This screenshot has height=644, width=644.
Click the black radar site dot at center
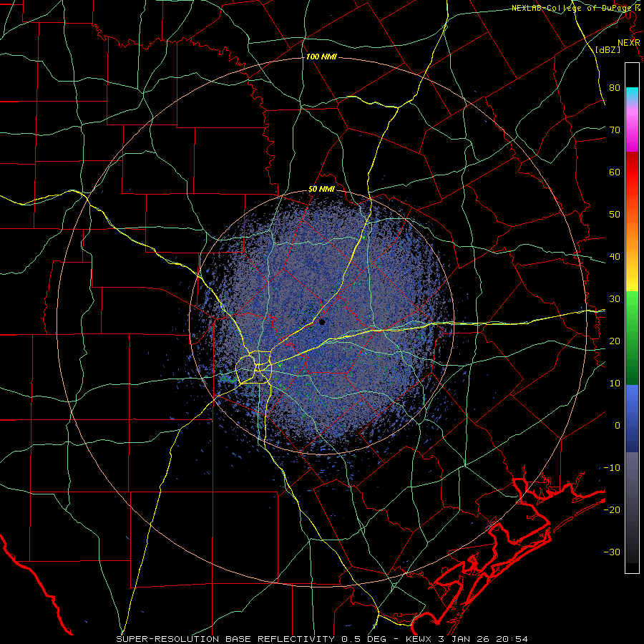(322, 322)
